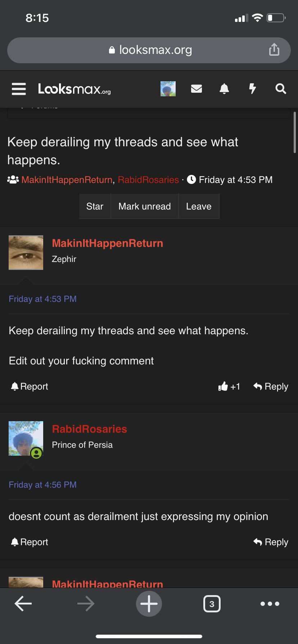The height and width of the screenshot is (644, 298).
Task: Open RabidRosaries profile name link in post
Action: [x=90, y=429]
